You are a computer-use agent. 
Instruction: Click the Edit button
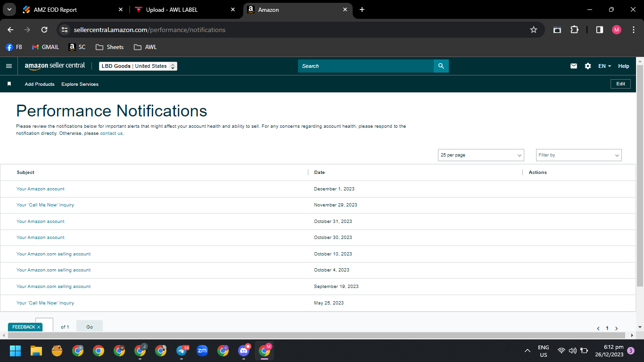click(621, 84)
